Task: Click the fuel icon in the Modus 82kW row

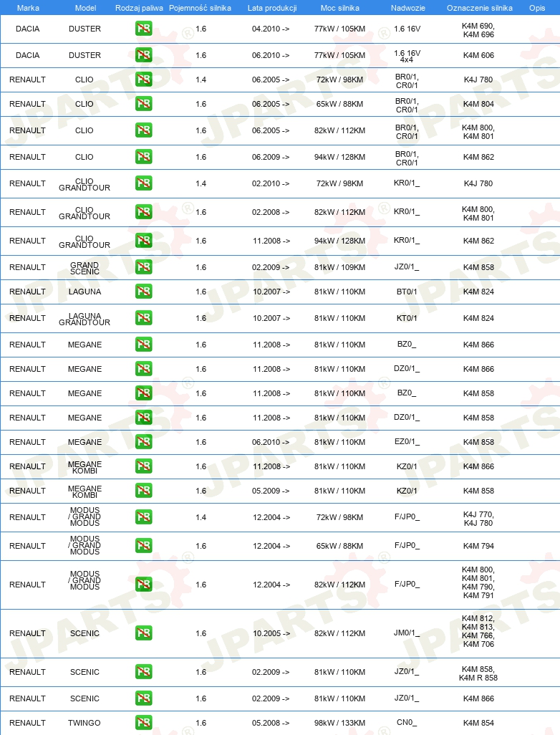Action: 143,585
